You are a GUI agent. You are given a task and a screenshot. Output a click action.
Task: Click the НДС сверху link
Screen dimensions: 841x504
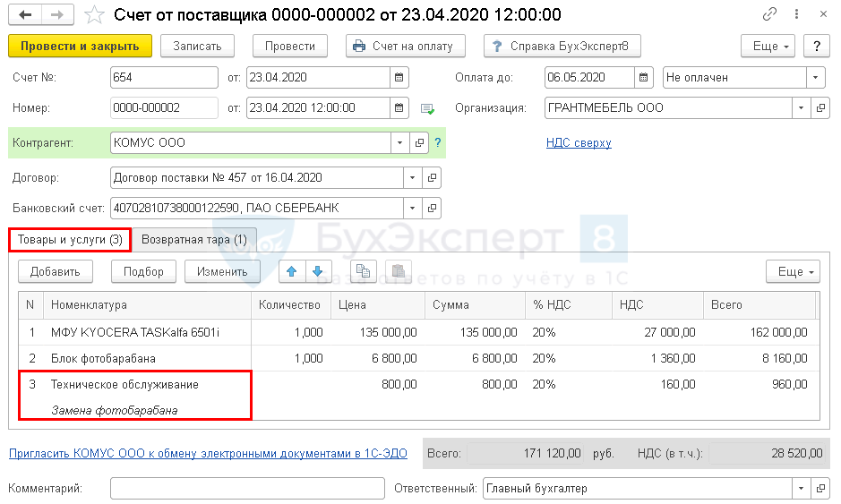pos(579,142)
